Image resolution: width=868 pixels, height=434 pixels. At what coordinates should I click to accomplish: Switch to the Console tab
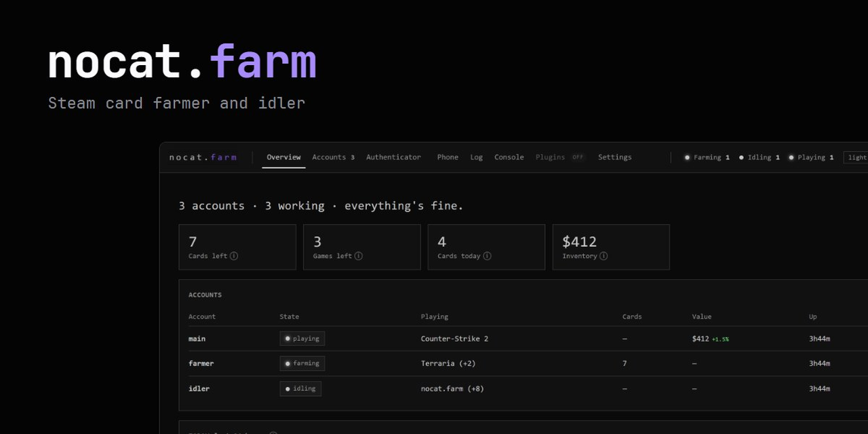point(509,157)
